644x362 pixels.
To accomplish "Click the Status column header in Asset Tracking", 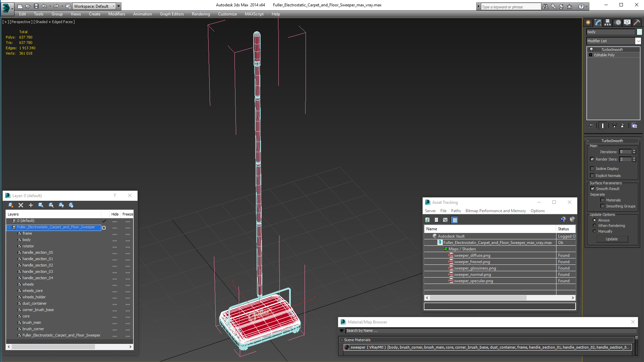I will pyautogui.click(x=566, y=229).
